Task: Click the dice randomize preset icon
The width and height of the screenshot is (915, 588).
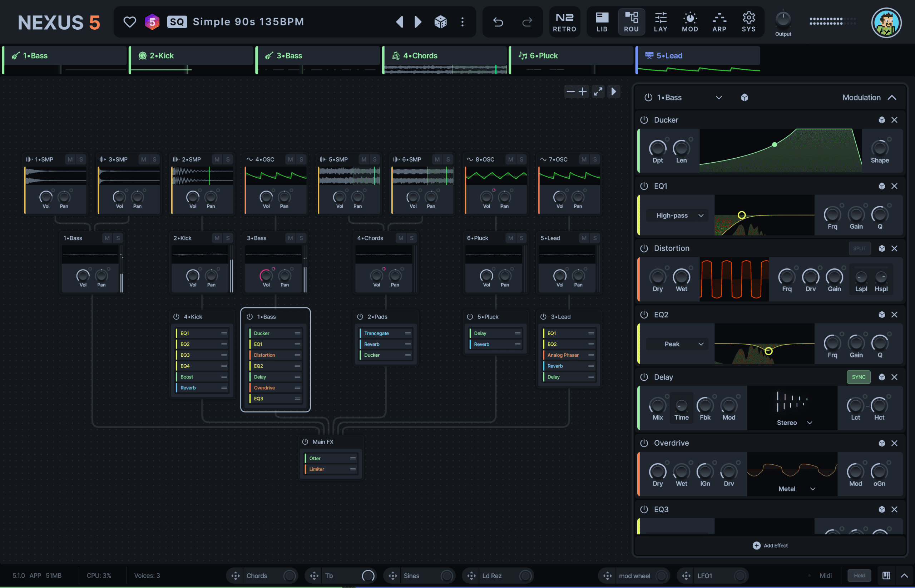Action: [x=440, y=22]
